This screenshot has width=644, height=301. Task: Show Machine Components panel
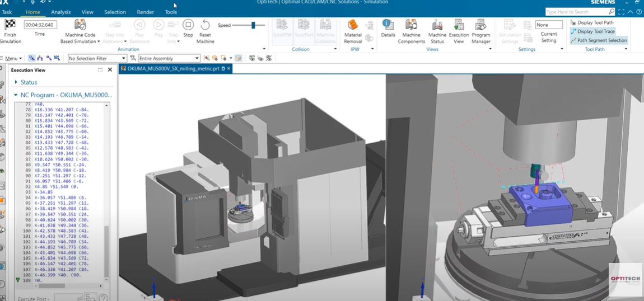coord(411,25)
